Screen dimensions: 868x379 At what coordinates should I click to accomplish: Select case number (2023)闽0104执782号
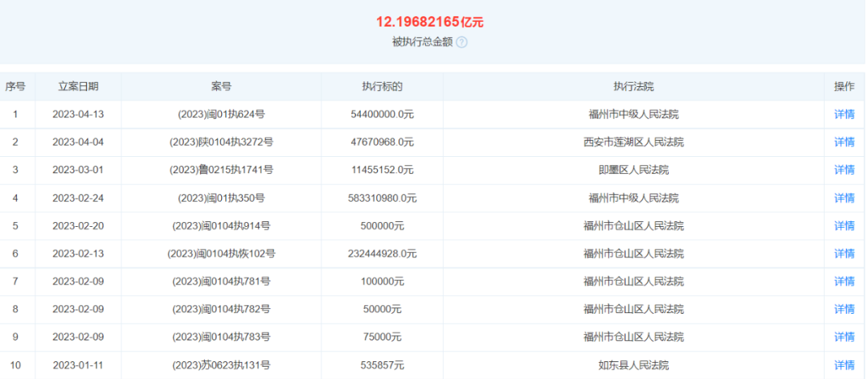pyautogui.click(x=221, y=309)
